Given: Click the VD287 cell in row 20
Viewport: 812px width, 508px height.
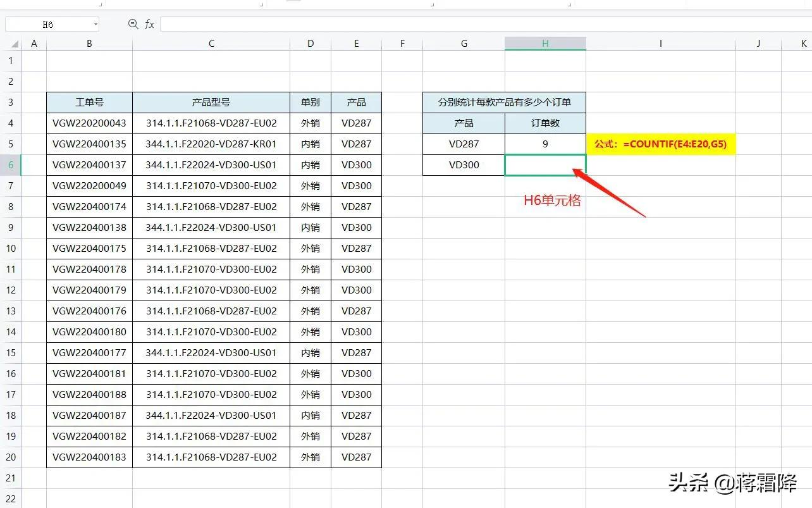Looking at the screenshot, I should pos(357,457).
